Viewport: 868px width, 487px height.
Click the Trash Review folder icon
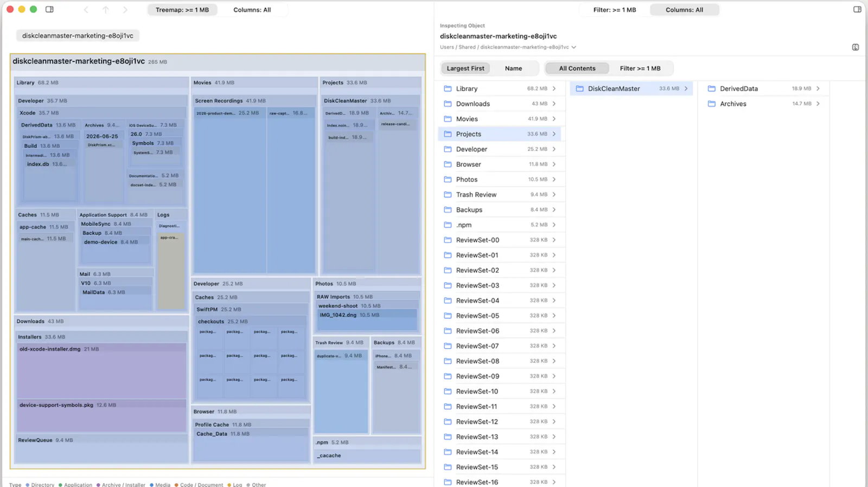[x=448, y=195]
